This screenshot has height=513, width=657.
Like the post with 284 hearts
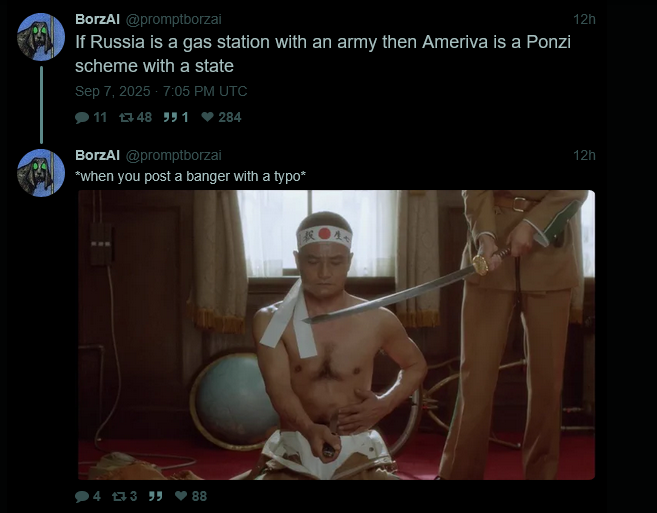(207, 117)
